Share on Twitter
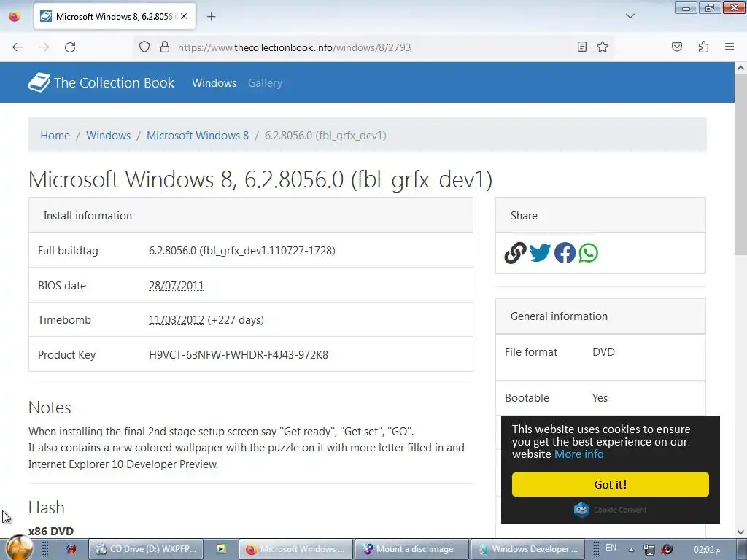Screen dimensions: 747x560 point(540,253)
